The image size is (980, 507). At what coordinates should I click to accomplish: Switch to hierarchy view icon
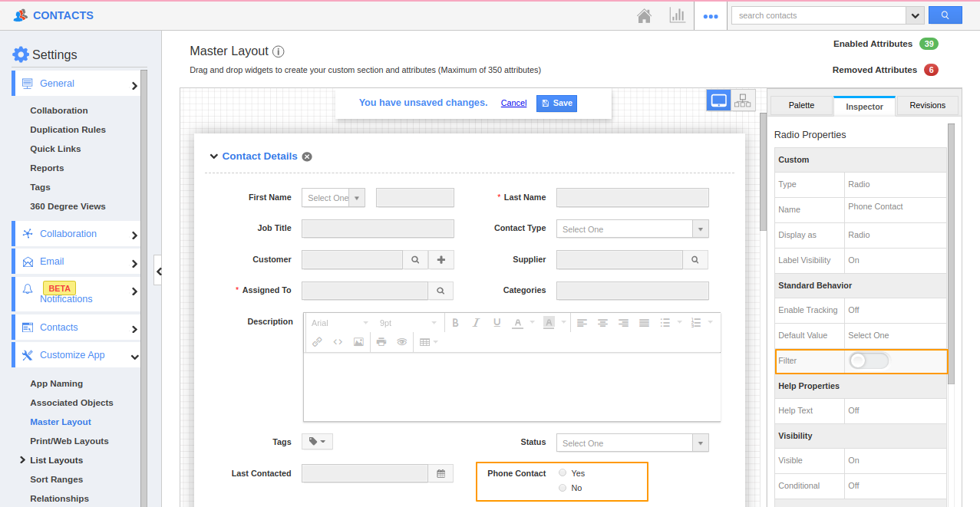[743, 100]
